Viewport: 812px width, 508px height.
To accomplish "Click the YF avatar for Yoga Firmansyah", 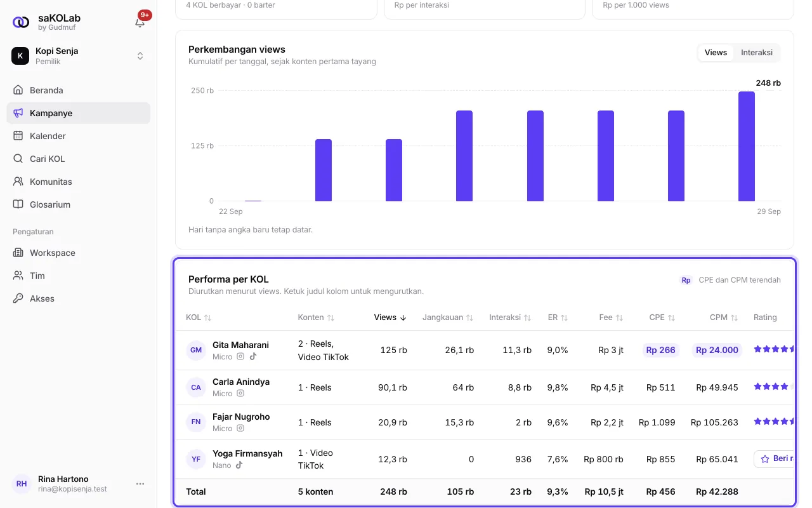I will [196, 459].
